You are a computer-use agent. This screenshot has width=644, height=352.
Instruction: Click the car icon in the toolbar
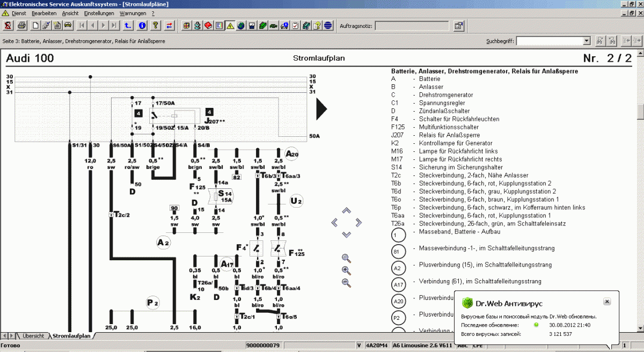click(x=68, y=25)
